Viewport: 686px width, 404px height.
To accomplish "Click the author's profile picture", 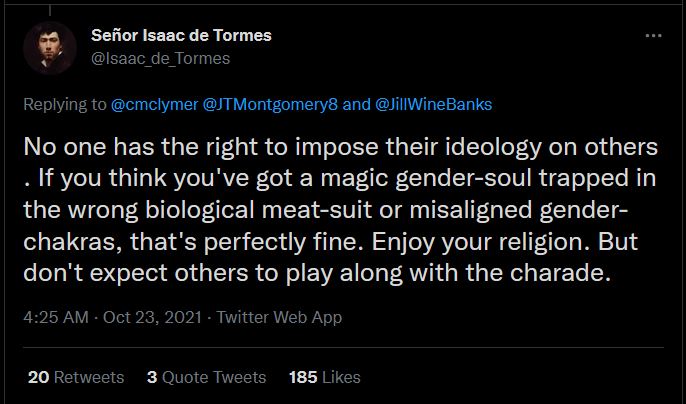I will coord(49,47).
